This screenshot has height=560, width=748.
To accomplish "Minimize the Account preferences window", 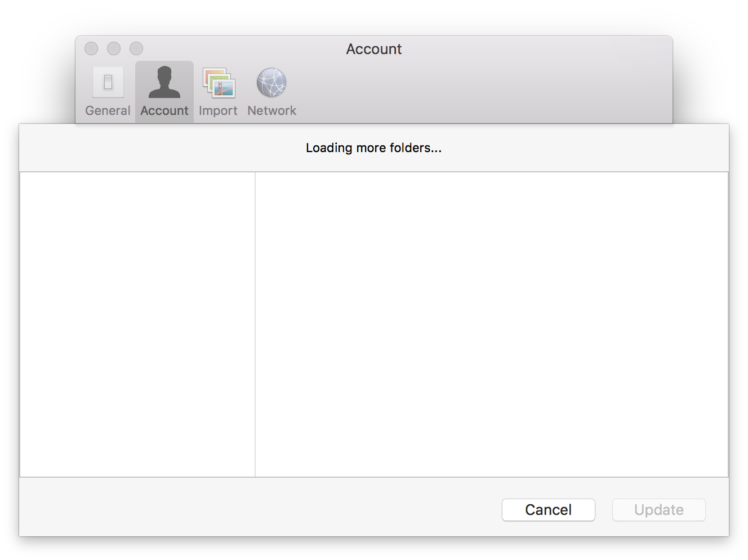I will coord(114,48).
